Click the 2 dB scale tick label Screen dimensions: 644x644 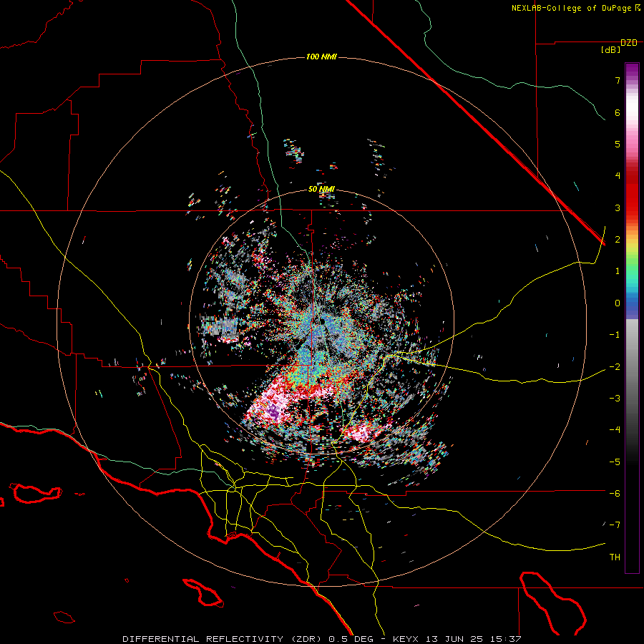618,240
